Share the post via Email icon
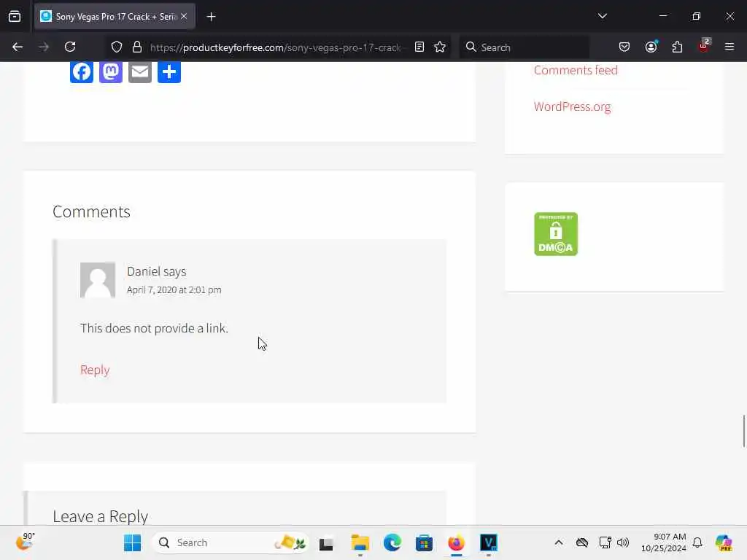The height and width of the screenshot is (560, 747). (140, 72)
